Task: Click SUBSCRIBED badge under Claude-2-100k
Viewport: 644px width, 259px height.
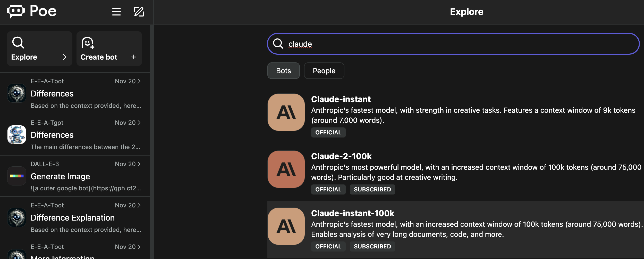Action: 372,189
